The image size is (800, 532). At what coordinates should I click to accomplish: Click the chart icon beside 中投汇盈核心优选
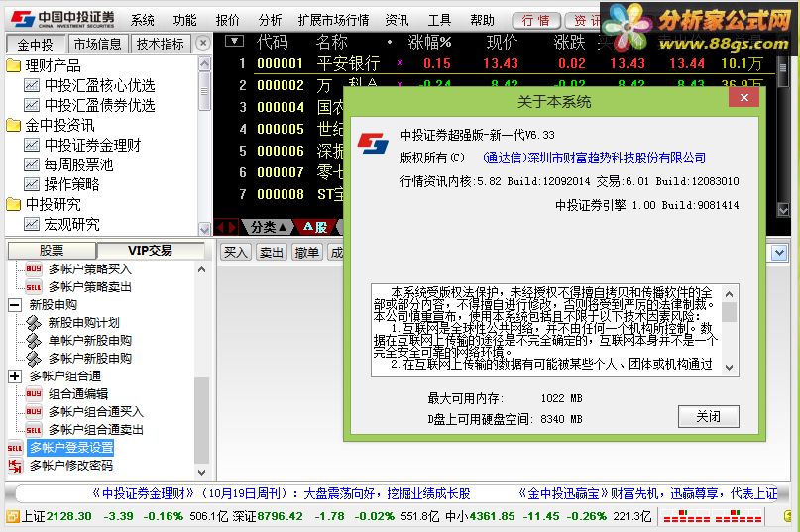[x=32, y=85]
